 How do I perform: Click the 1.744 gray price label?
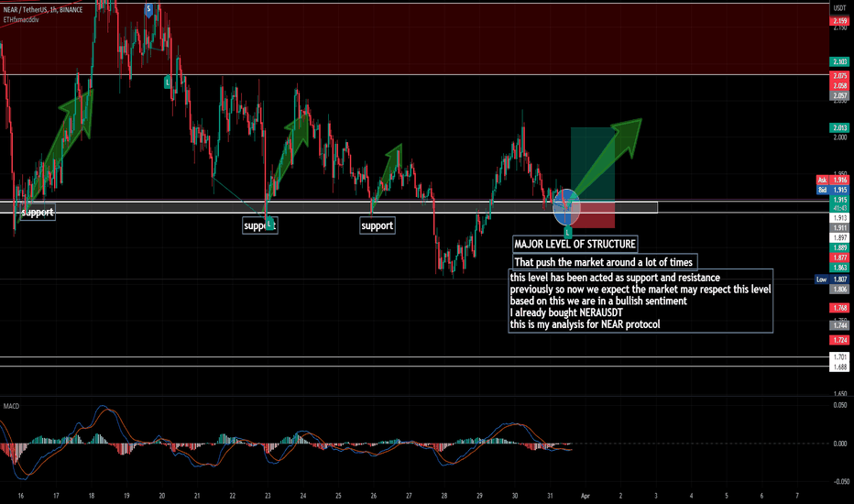point(840,325)
